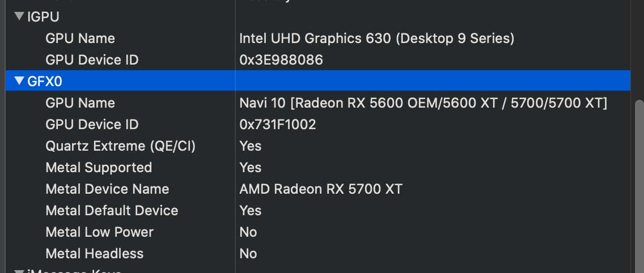This screenshot has height=273, width=644.
Task: Select the GPU Name label under IGPU
Action: tap(80, 39)
